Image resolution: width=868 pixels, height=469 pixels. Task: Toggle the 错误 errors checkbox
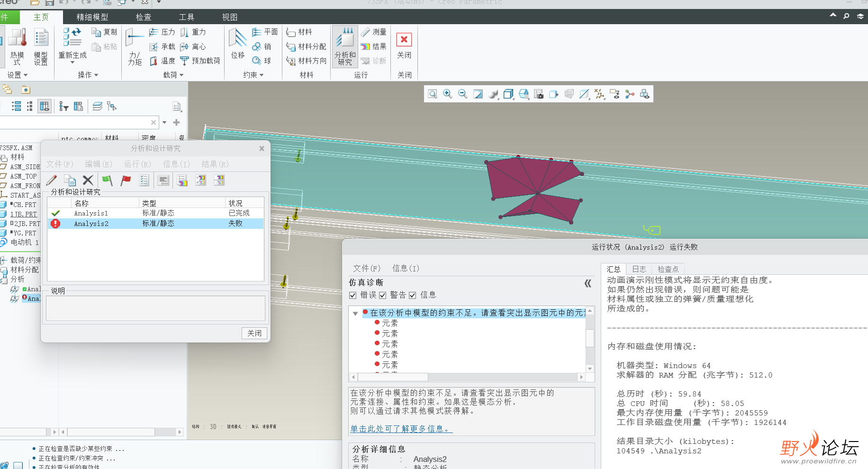coord(353,295)
